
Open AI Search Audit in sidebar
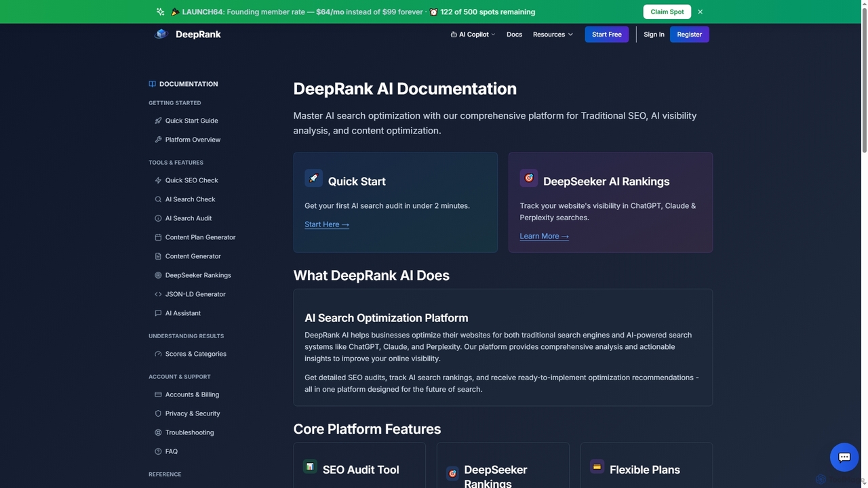pyautogui.click(x=189, y=218)
